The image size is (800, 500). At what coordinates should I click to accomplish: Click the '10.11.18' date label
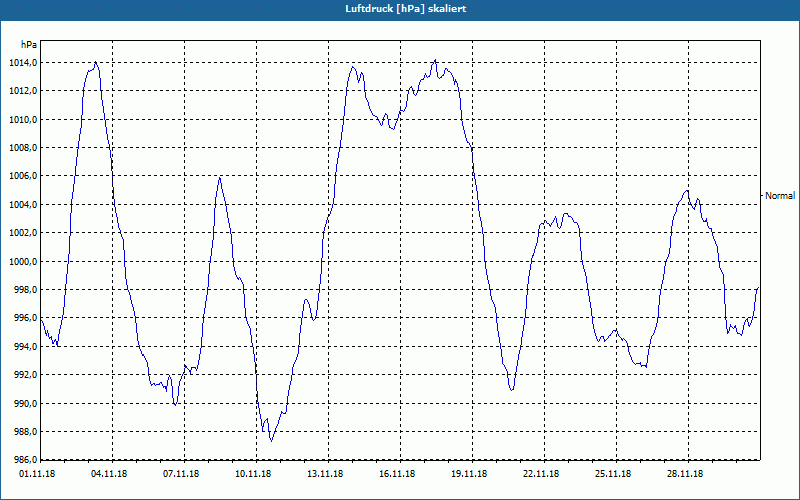(253, 474)
